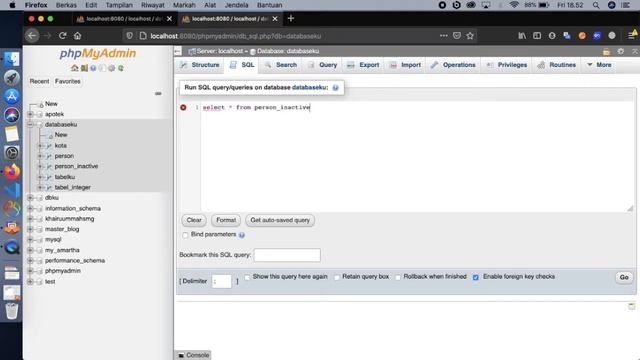Click the Go button
640x360 pixels.
[624, 278]
